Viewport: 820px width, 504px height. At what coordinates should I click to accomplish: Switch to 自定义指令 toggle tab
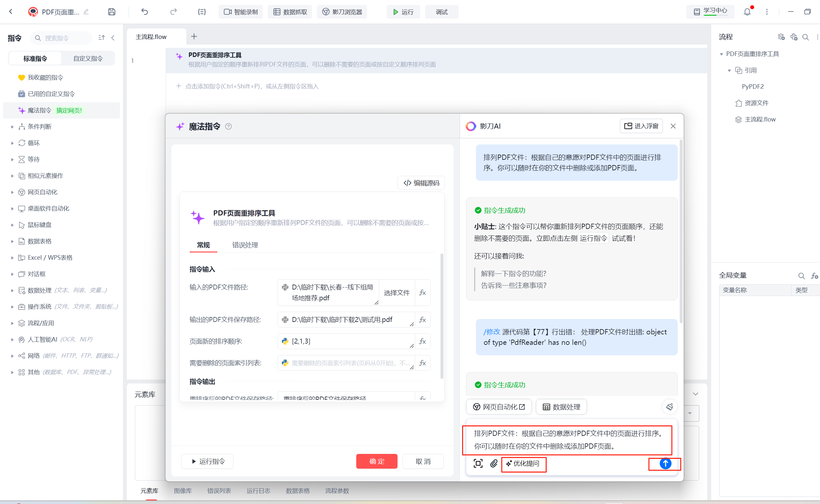pos(88,58)
